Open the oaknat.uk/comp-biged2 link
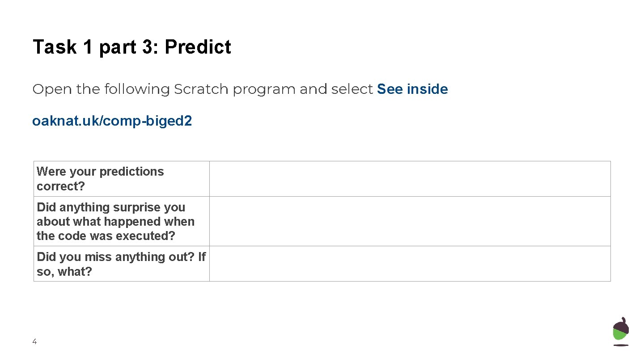The height and width of the screenshot is (362, 644). (112, 121)
